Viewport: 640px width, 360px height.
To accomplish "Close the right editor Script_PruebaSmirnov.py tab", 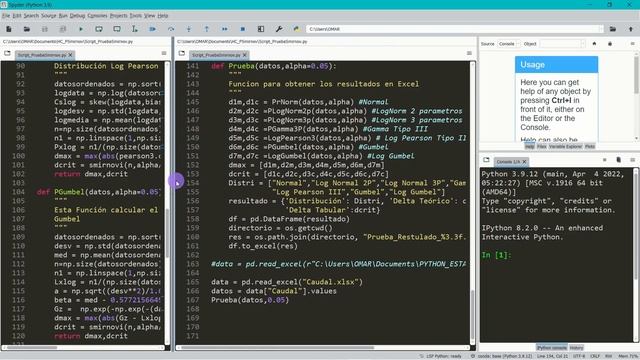I will click(245, 55).
